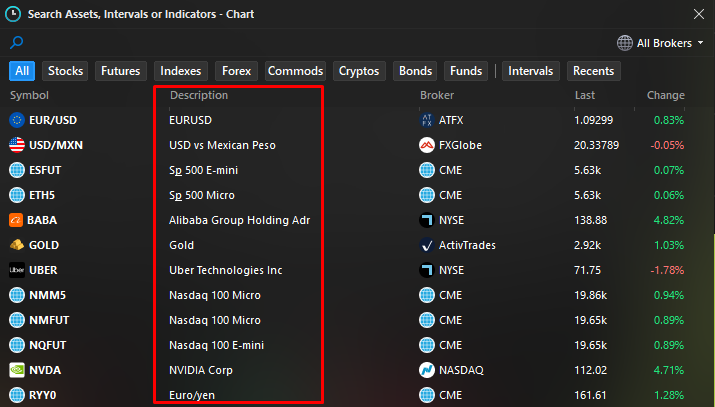Click the NVDA NVIDIA logo icon
This screenshot has height=407, width=715.
(x=16, y=370)
